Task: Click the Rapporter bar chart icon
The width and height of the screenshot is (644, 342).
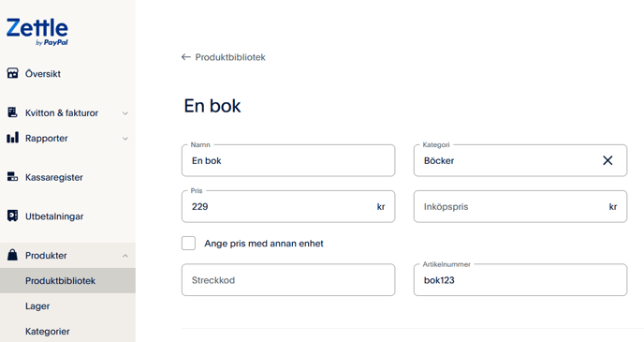Action: click(13, 138)
